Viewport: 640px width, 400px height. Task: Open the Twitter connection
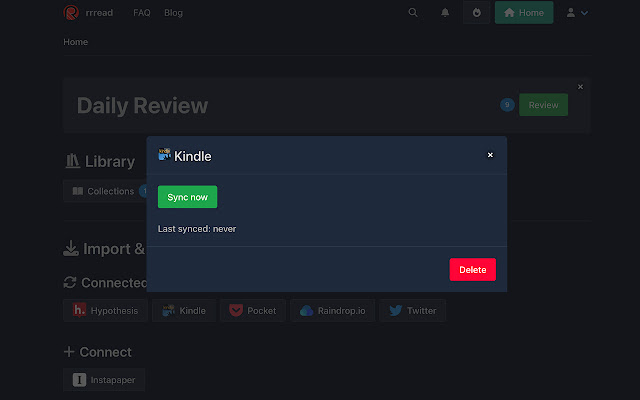coord(413,311)
